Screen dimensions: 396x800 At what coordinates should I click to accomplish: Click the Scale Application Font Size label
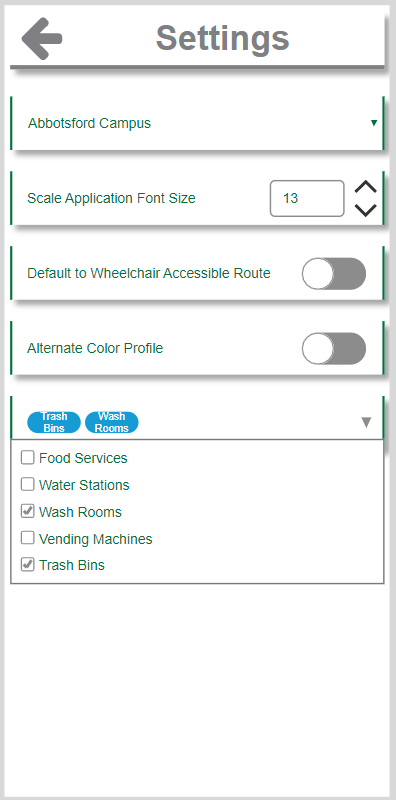point(111,198)
